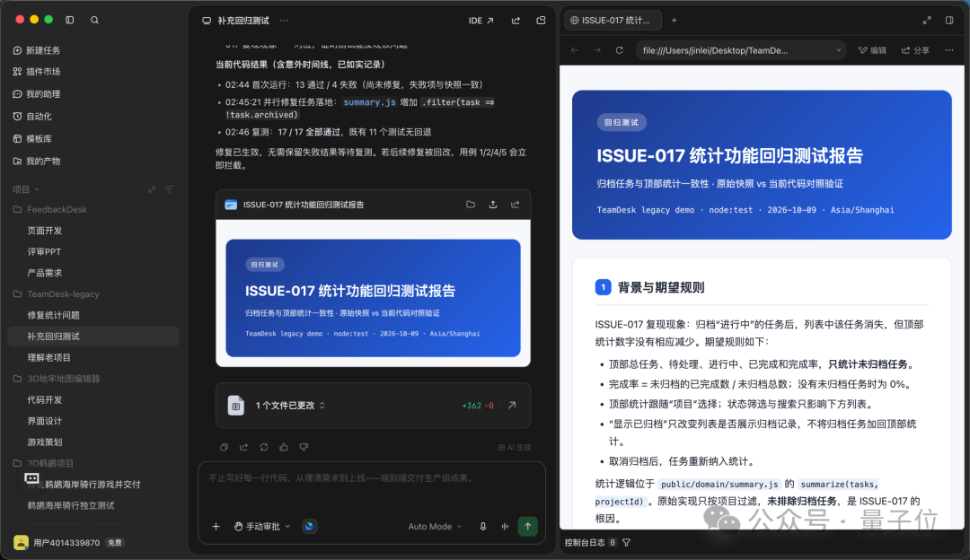The height and width of the screenshot is (560, 970).
Task: Reload the preview page
Action: [x=619, y=50]
